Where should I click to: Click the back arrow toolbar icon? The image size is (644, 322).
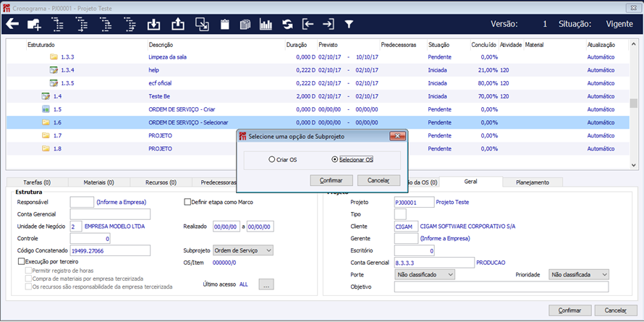[12, 24]
